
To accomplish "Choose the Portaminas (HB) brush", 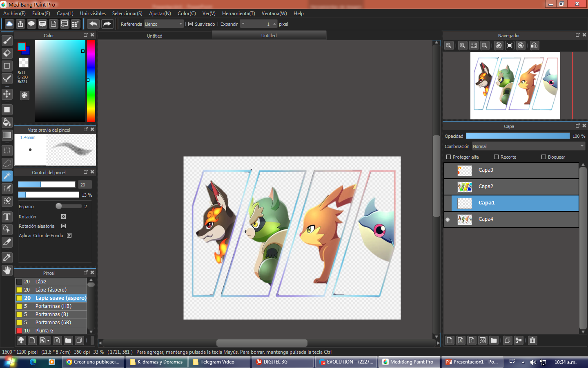I will pos(51,306).
